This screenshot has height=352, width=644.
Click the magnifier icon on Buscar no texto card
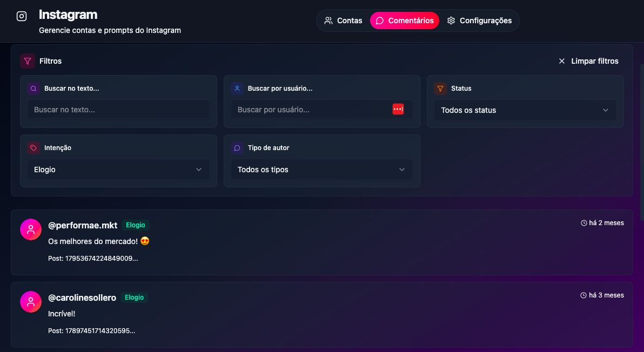[x=33, y=88]
